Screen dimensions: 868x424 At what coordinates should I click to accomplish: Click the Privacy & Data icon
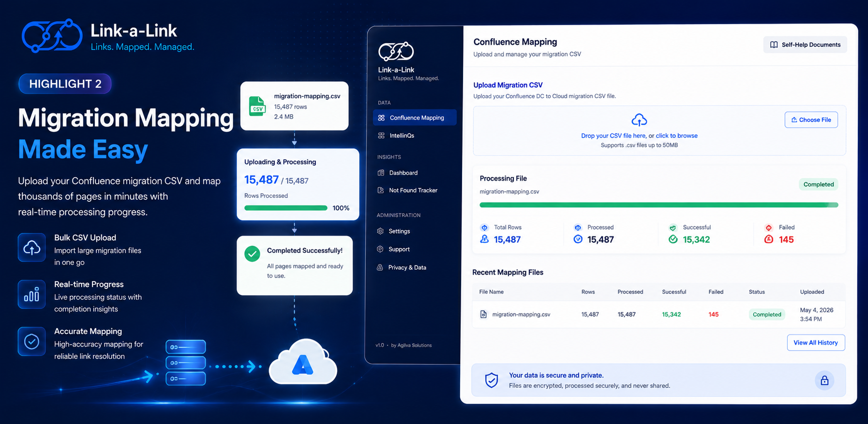380,267
